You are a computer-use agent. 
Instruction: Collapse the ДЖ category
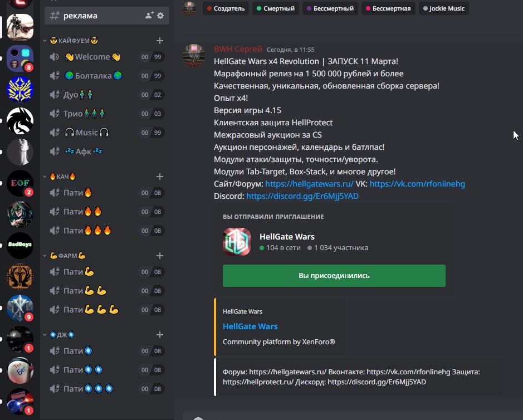coord(45,335)
